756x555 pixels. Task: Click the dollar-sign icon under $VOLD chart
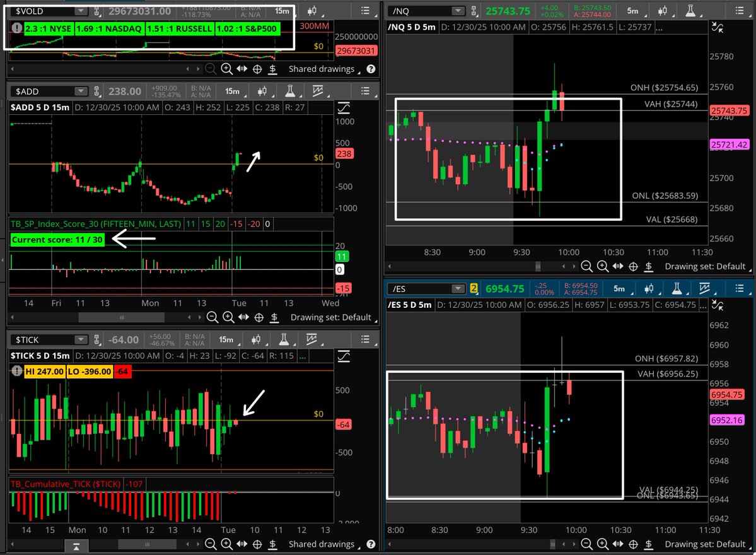tap(272, 69)
